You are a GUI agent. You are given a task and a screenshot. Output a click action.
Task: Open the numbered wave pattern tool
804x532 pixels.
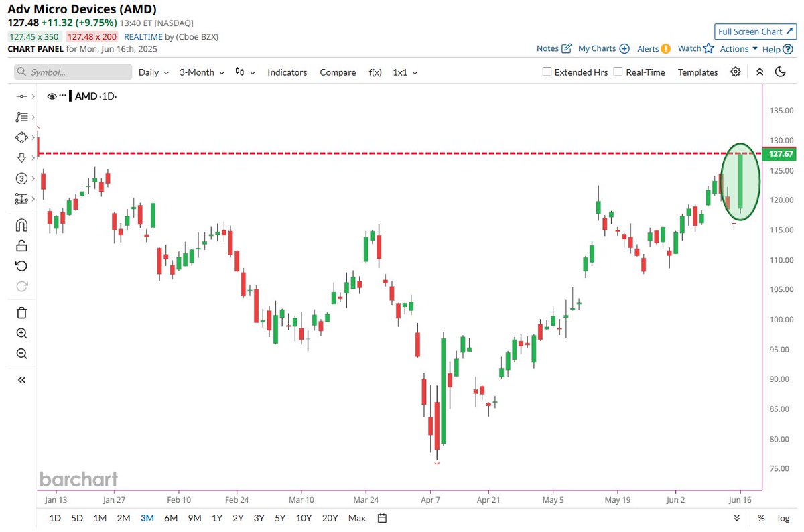[21, 178]
